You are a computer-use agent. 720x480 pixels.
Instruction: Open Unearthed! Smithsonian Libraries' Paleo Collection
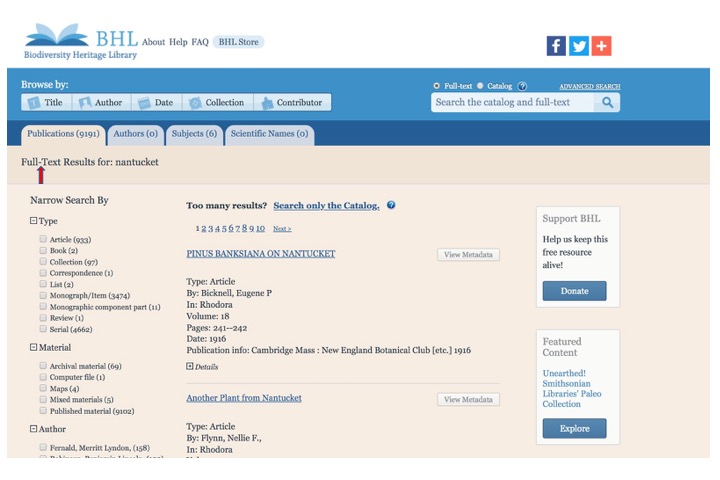pos(572,389)
